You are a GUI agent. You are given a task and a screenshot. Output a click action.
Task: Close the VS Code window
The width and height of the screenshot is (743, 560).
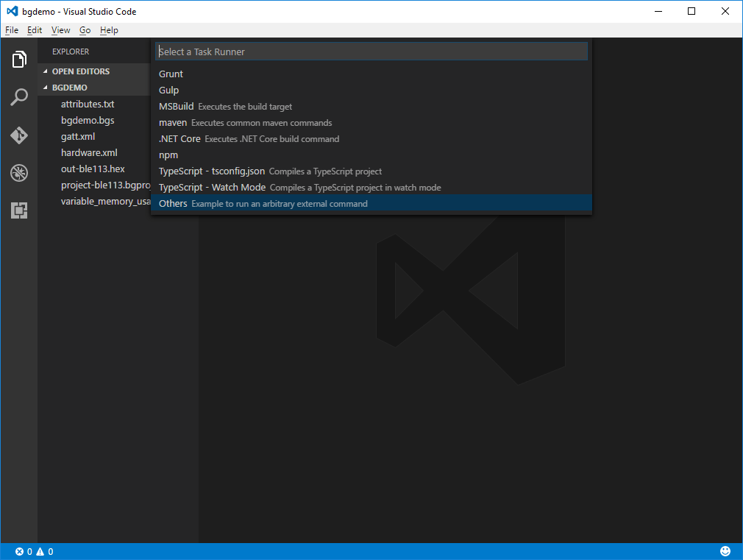coord(725,11)
